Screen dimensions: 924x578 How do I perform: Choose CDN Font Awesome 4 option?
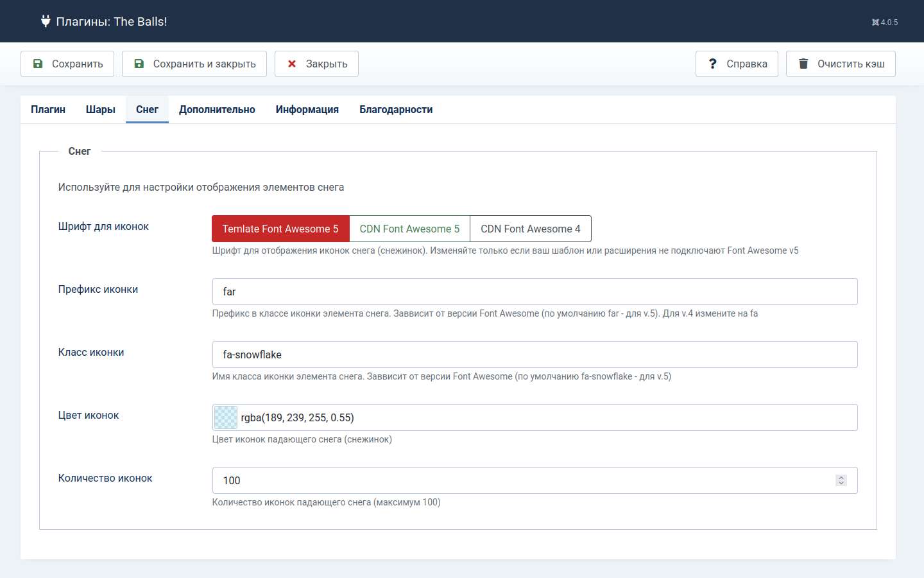point(531,229)
